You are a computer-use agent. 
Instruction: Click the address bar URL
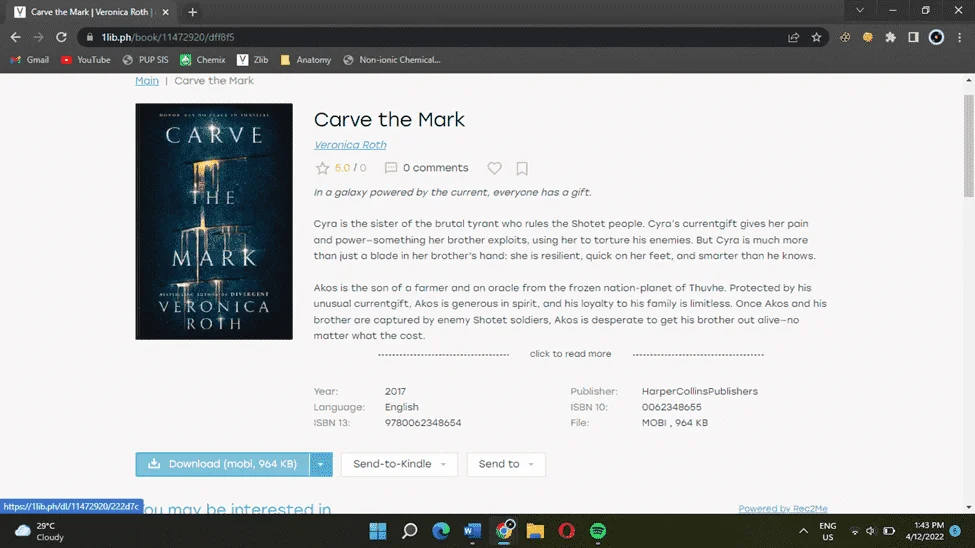click(168, 37)
